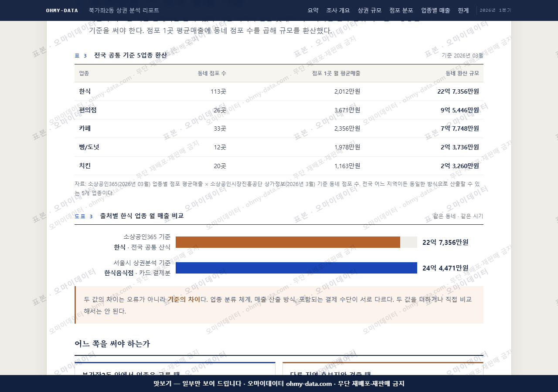This screenshot has width=558, height=392.
Task: Click the 출처별 한식 업종 월 매출 비교 chart title
Action: point(142,216)
